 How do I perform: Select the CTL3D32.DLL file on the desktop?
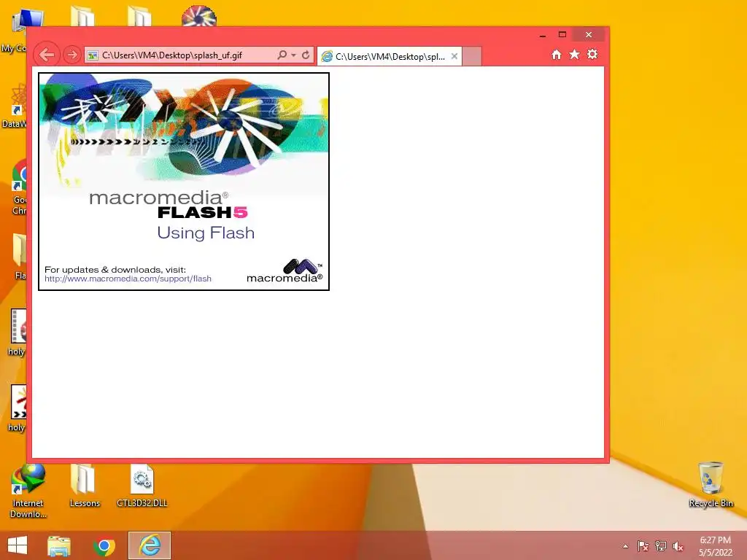pyautogui.click(x=142, y=486)
